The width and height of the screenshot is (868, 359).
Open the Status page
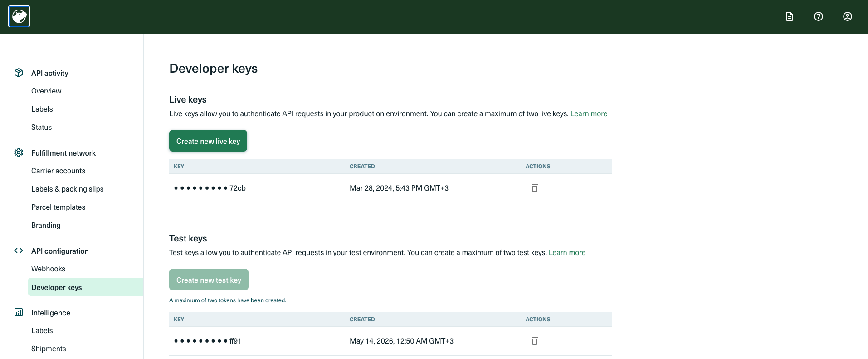tap(42, 127)
